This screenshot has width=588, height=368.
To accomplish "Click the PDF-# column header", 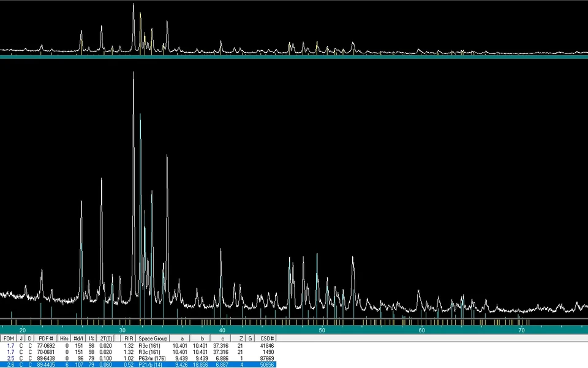I will point(46,339).
